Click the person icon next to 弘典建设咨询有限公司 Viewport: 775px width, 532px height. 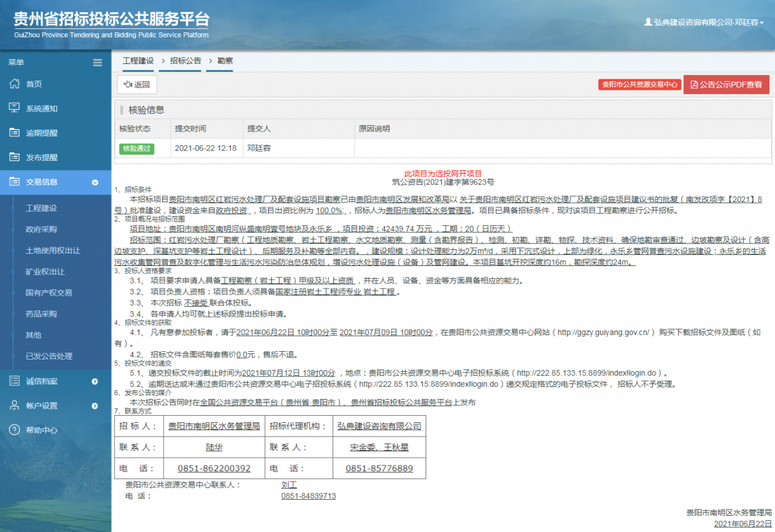648,21
